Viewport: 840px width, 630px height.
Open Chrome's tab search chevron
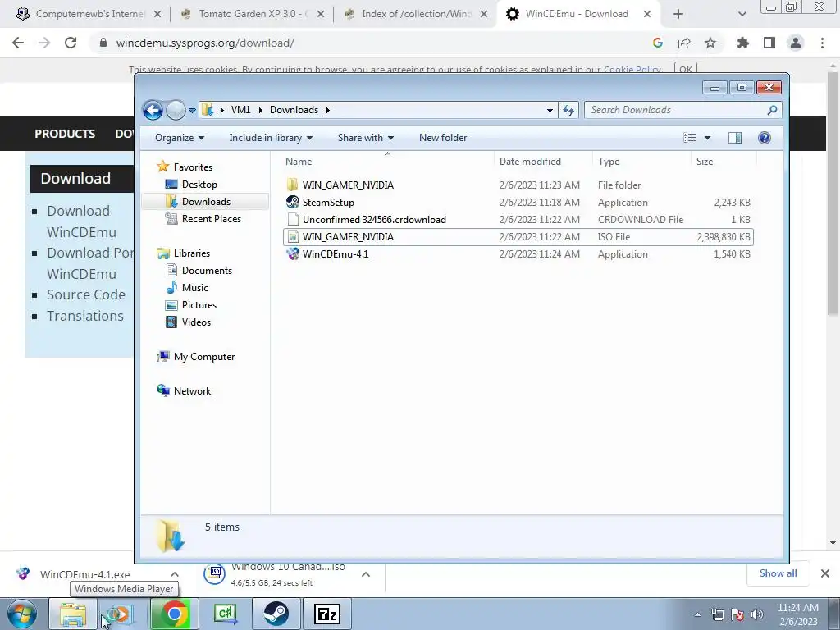coord(742,15)
